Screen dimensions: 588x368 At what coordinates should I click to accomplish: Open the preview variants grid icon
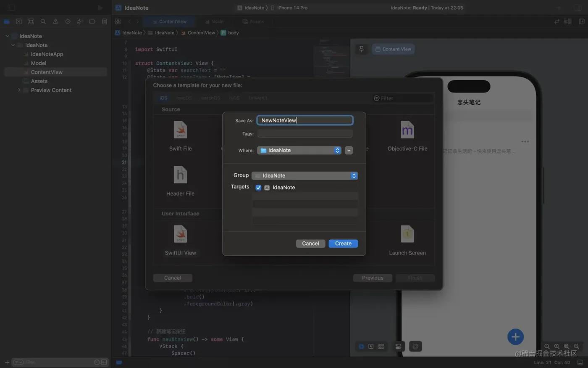pos(381,347)
